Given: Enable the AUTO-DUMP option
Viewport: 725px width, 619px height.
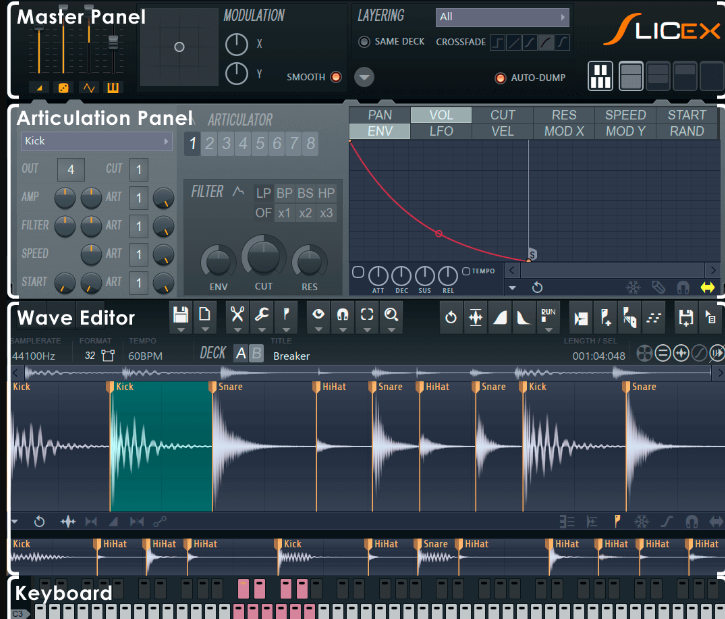Looking at the screenshot, I should pyautogui.click(x=500, y=78).
